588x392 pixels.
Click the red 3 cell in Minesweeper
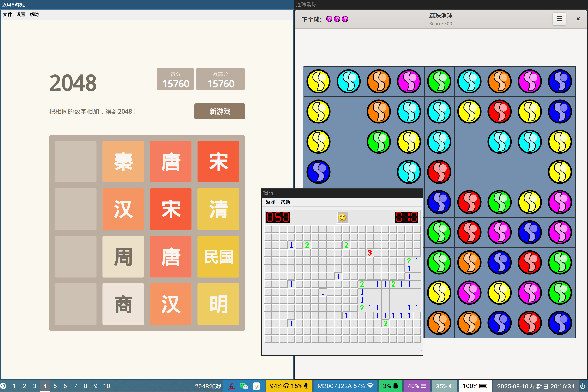click(370, 253)
